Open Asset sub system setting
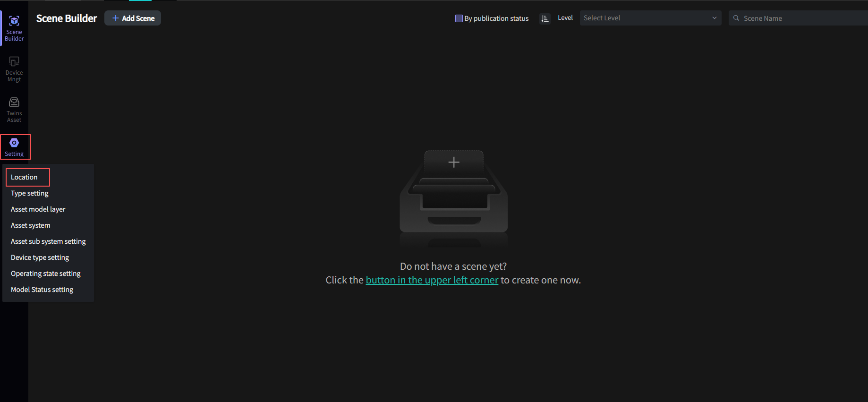This screenshot has height=402, width=868. pos(48,241)
